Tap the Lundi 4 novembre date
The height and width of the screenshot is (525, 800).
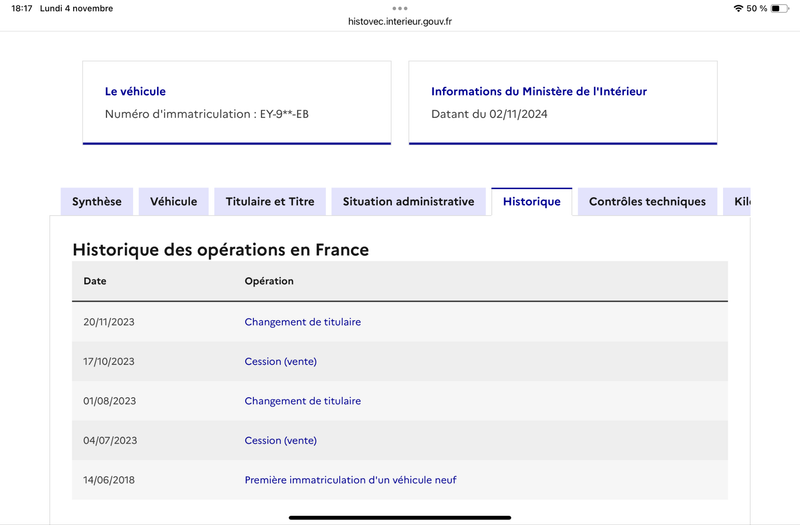tap(77, 8)
